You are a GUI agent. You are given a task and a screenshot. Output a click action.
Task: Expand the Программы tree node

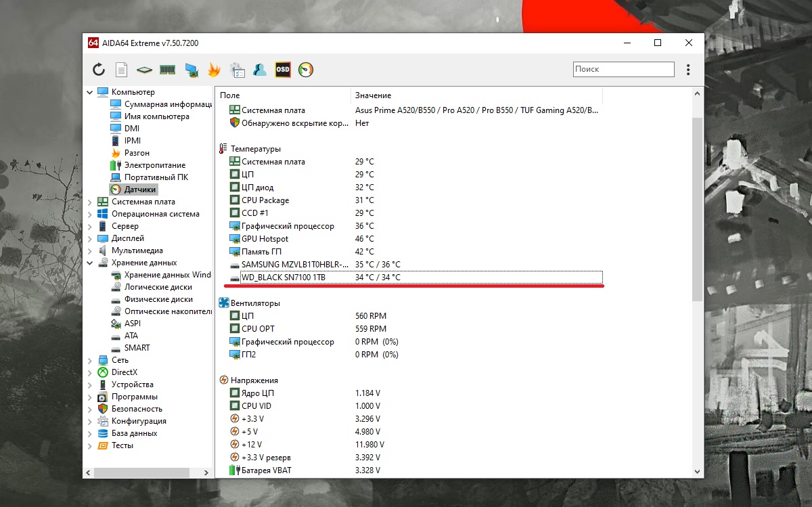point(90,397)
